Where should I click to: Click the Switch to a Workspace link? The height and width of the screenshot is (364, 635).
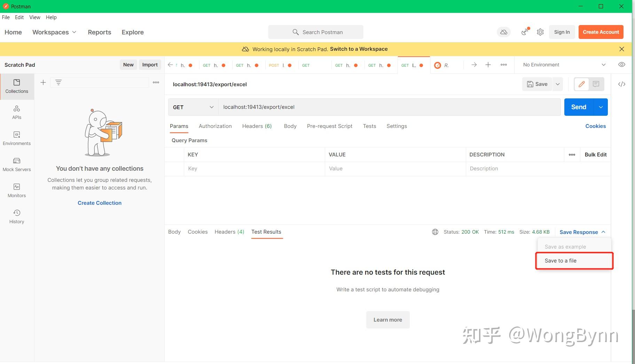(x=359, y=49)
